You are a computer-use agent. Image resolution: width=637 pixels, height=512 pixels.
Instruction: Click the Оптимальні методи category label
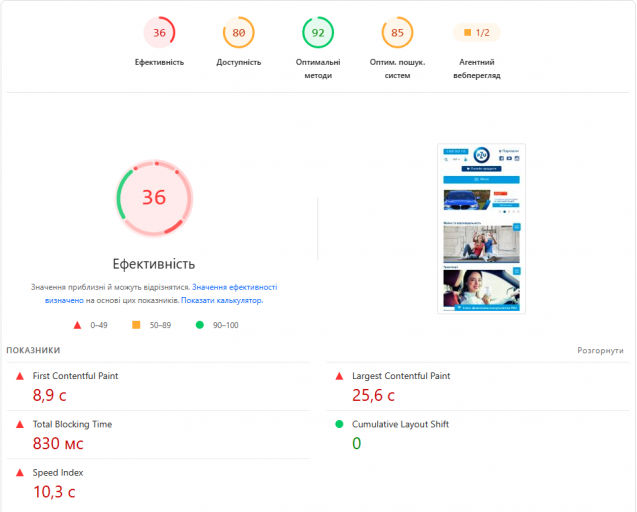click(x=318, y=69)
